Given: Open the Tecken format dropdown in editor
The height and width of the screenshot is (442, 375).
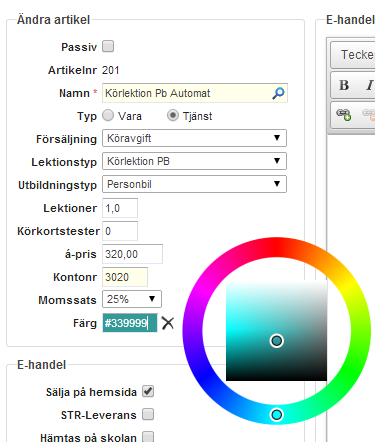Looking at the screenshot, I should [353, 55].
